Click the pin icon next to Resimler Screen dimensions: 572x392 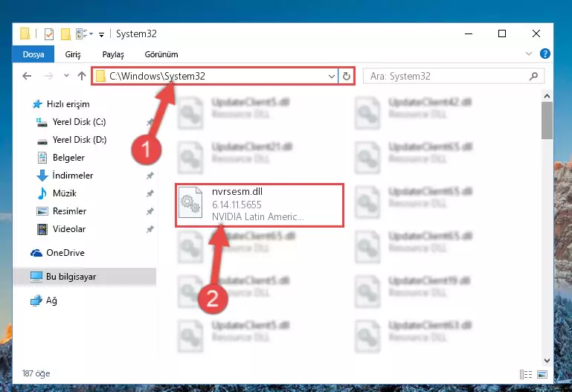click(x=150, y=211)
